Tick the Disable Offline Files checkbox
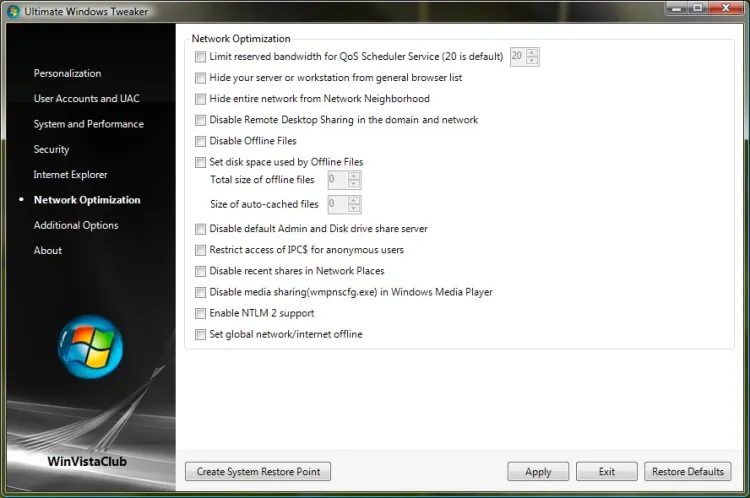The width and height of the screenshot is (750, 498). (x=200, y=141)
